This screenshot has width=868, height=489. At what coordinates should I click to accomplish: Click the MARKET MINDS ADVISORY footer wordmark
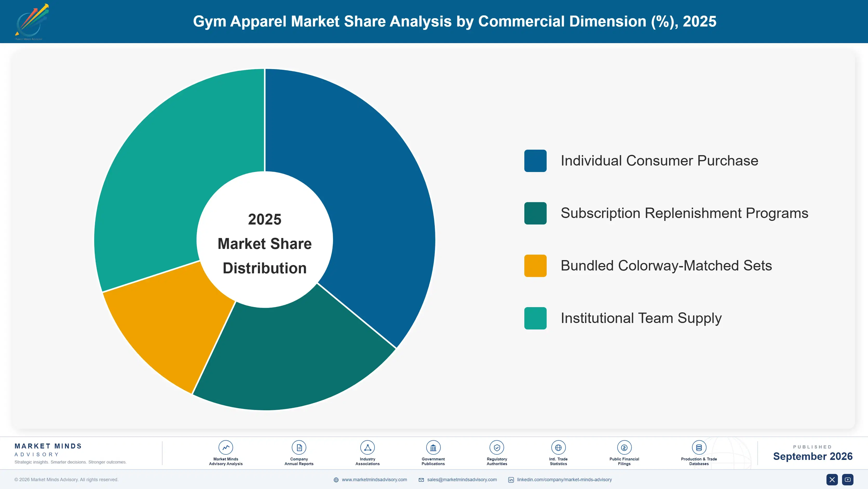point(48,450)
